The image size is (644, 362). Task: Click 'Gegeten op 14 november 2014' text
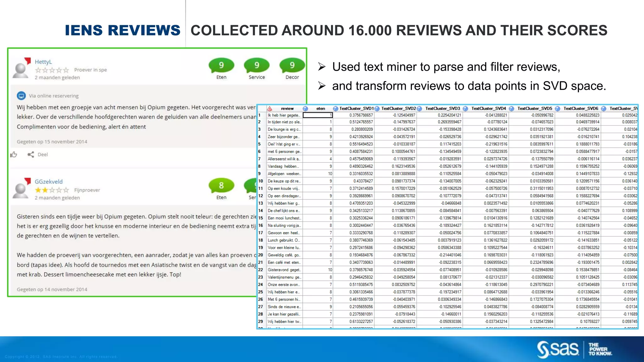[x=52, y=289]
